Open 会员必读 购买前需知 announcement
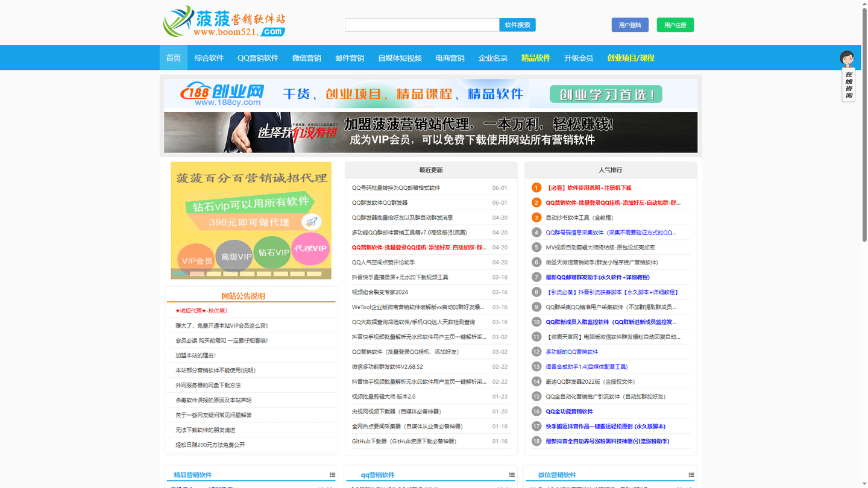This screenshot has height=488, width=868. click(x=222, y=340)
